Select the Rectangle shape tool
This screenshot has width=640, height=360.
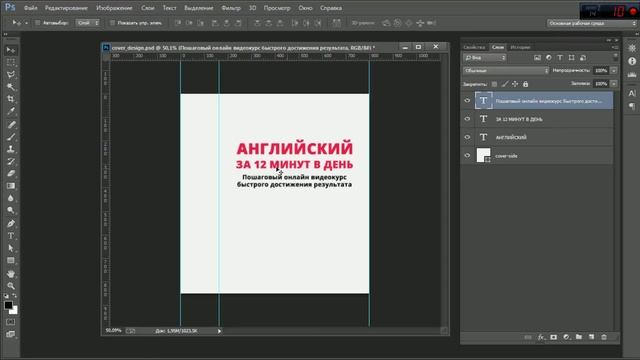(x=11, y=260)
